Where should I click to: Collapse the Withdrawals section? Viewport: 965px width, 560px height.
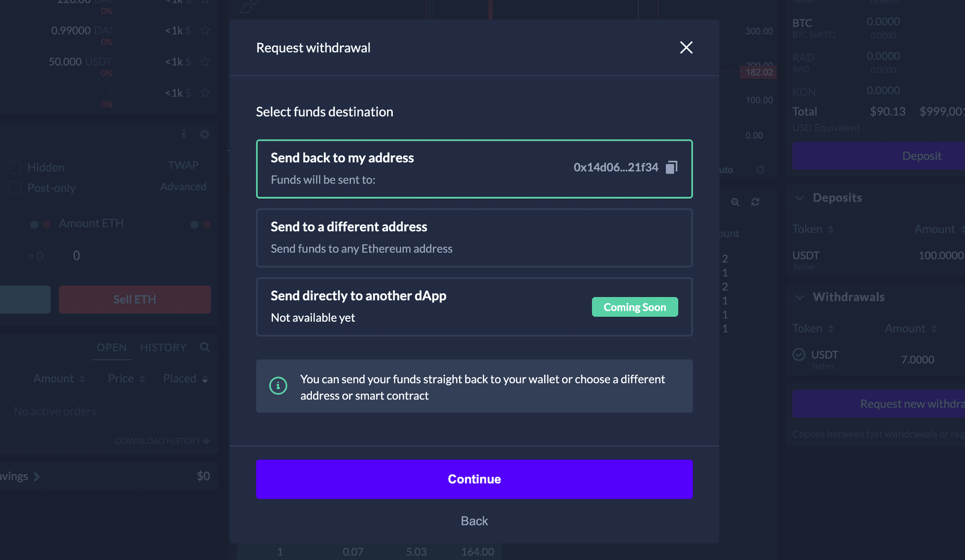click(800, 297)
